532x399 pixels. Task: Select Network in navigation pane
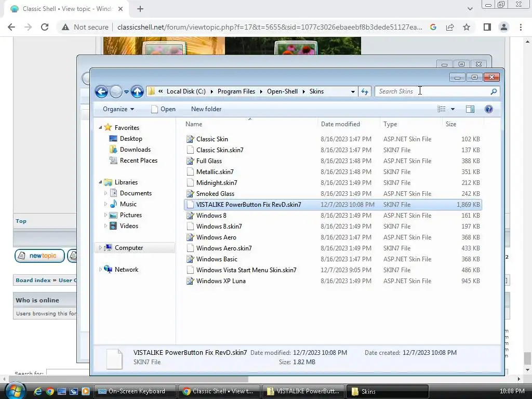point(126,270)
